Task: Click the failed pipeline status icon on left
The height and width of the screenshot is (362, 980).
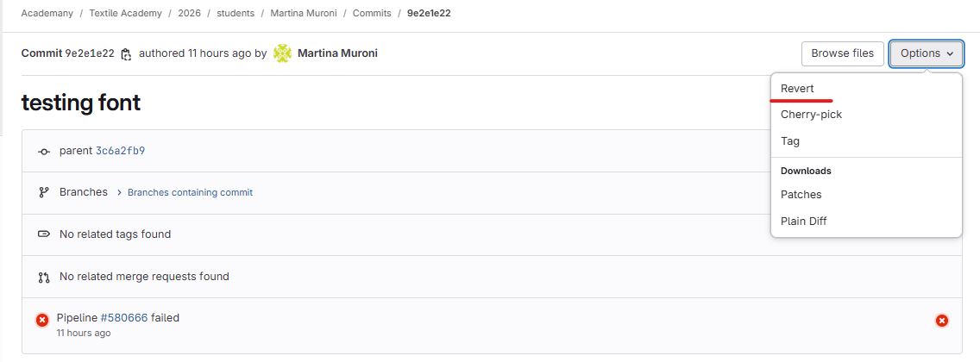Action: [42, 321]
